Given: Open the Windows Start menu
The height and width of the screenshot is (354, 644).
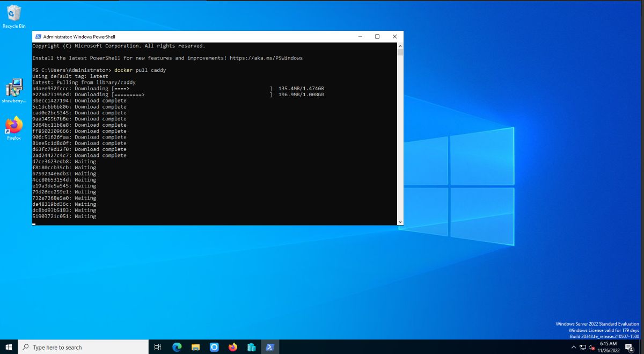Looking at the screenshot, I should 9,347.
